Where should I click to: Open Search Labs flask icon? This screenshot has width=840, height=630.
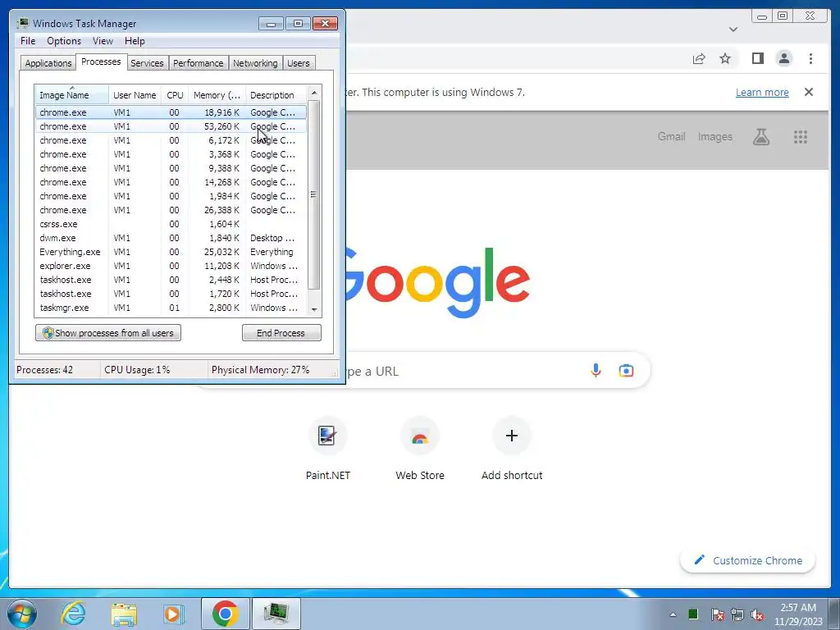click(760, 137)
